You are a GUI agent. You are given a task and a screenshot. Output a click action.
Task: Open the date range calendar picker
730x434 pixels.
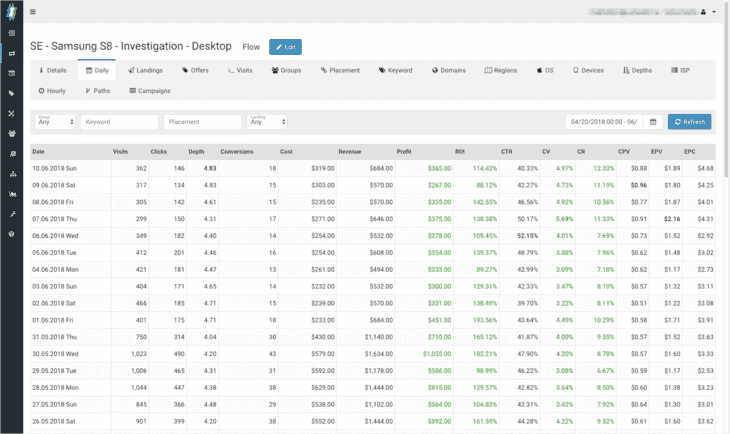(x=653, y=122)
